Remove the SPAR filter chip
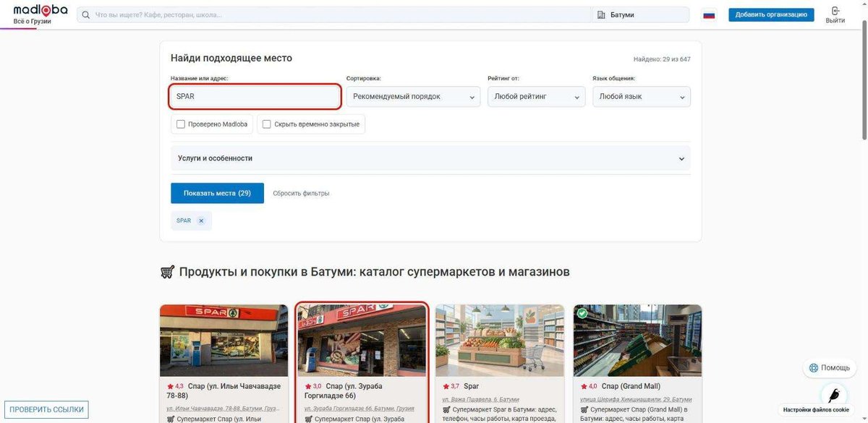 coord(201,221)
